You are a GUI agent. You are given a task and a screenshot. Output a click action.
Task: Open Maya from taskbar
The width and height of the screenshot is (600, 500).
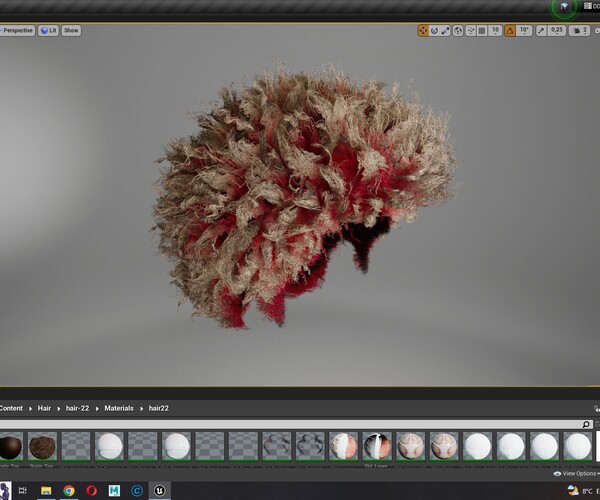tap(114, 490)
